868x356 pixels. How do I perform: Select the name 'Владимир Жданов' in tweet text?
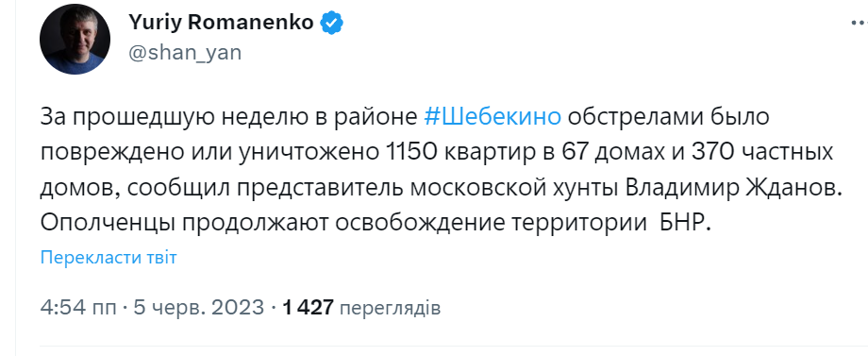[729, 188]
